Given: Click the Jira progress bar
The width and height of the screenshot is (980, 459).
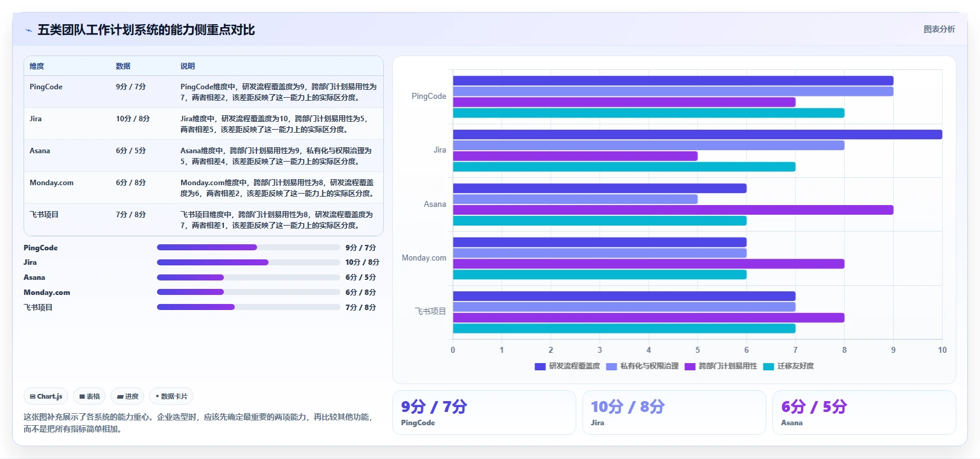Looking at the screenshot, I should (x=249, y=262).
